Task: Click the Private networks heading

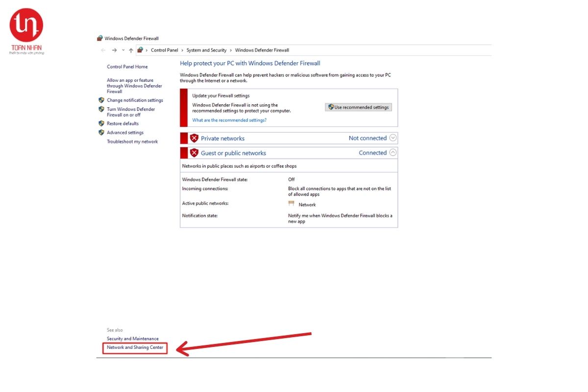Action: pos(222,139)
